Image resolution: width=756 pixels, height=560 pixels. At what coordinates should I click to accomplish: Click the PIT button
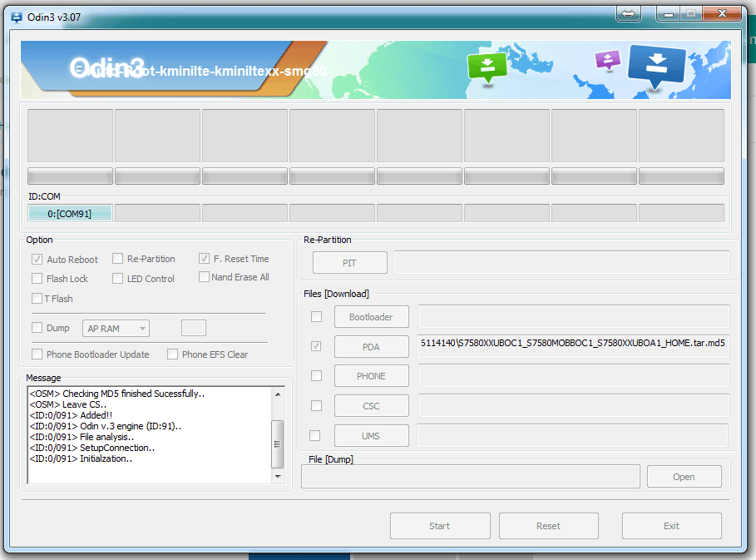click(x=349, y=263)
